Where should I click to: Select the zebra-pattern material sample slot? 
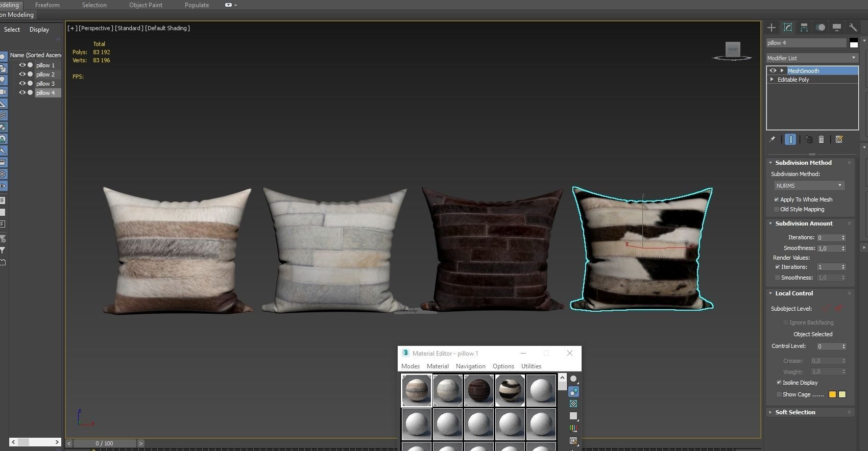pos(510,390)
